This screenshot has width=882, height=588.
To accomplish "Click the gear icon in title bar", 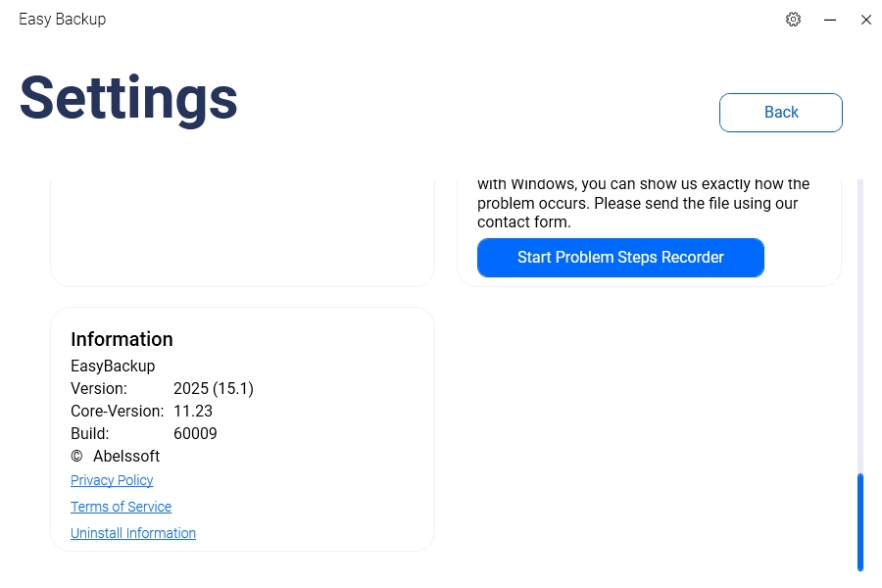I will 794,20.
